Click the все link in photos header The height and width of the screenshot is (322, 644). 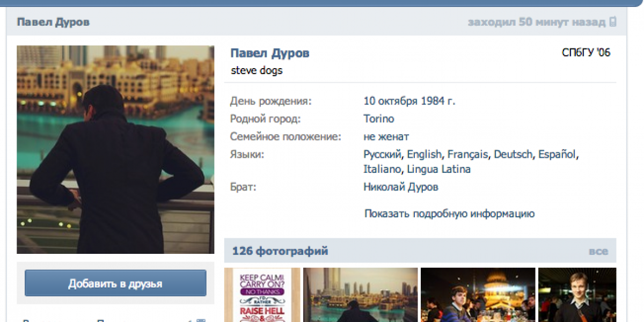pyautogui.click(x=598, y=251)
